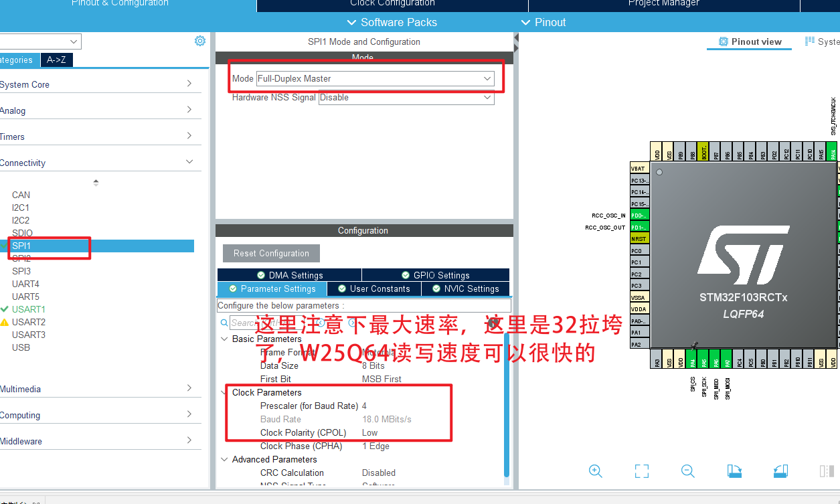Expand the Software Packs menu

point(392,22)
